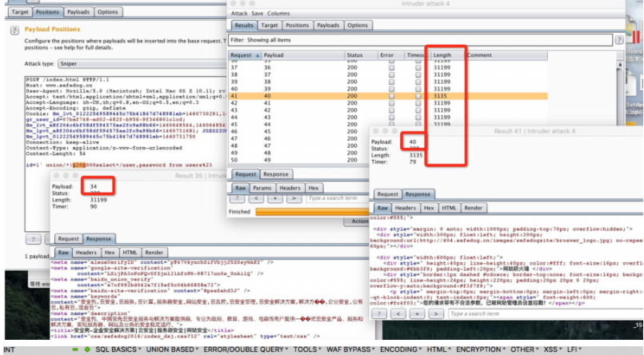
Task: Click question-mark button in Result 41 search bar
Action: click(x=379, y=314)
